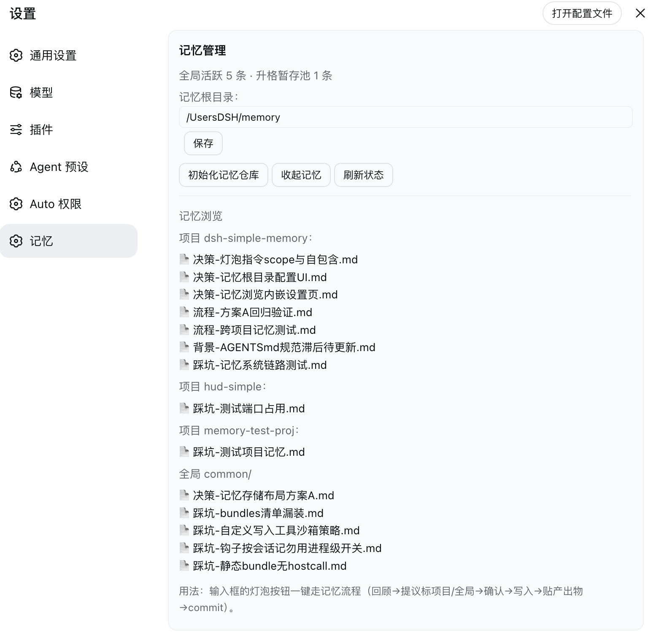This screenshot has width=648, height=644.
Task: Select the Auto 权限 tab
Action: click(x=69, y=204)
